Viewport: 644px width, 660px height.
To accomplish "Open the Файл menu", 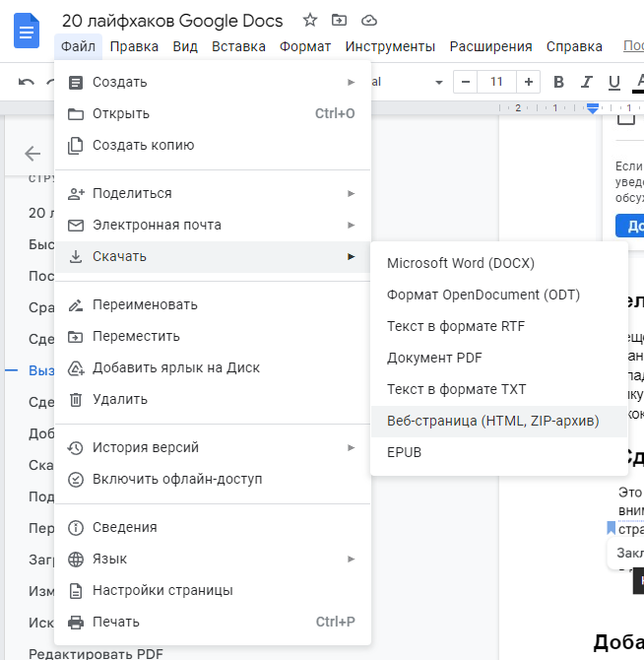I will 78,46.
